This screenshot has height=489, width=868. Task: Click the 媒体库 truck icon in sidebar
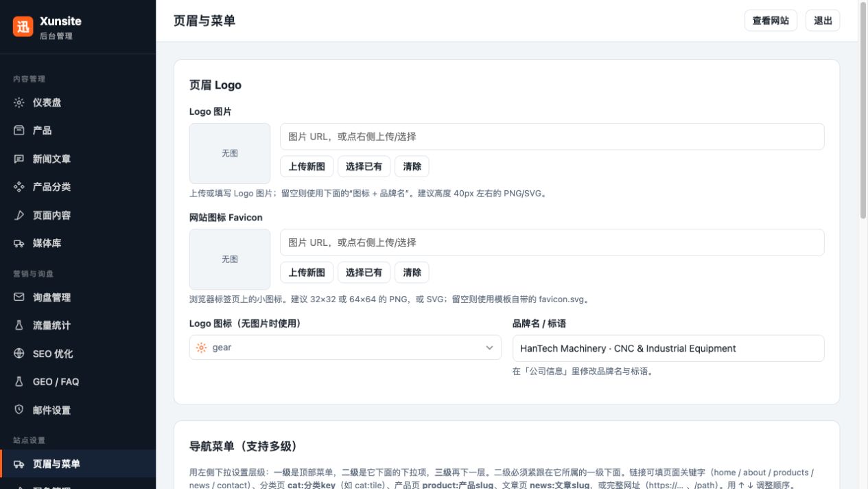(19, 243)
